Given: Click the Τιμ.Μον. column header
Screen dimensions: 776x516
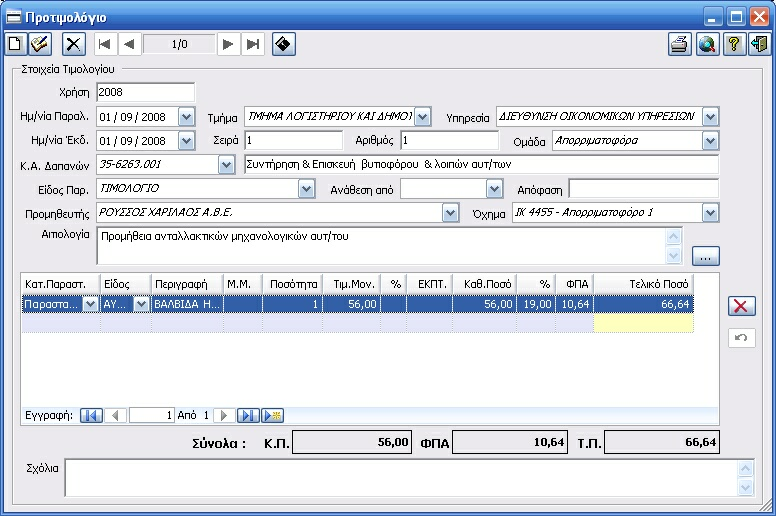Looking at the screenshot, I should (352, 284).
